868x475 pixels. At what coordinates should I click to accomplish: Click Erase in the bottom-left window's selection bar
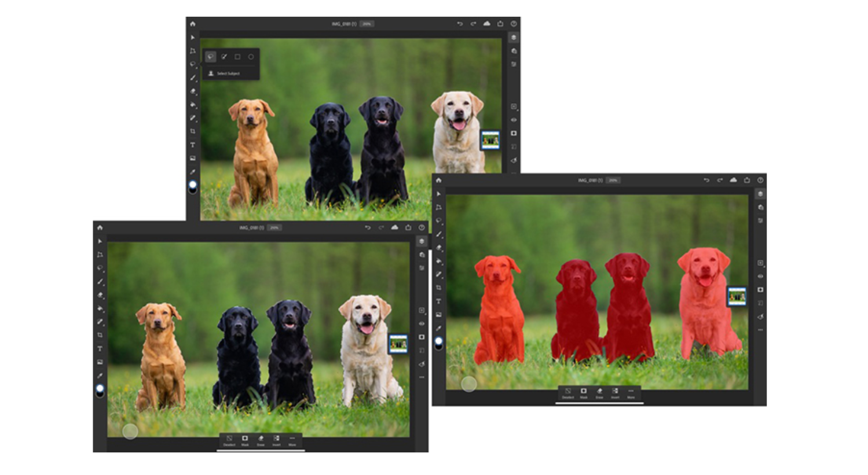click(x=261, y=440)
